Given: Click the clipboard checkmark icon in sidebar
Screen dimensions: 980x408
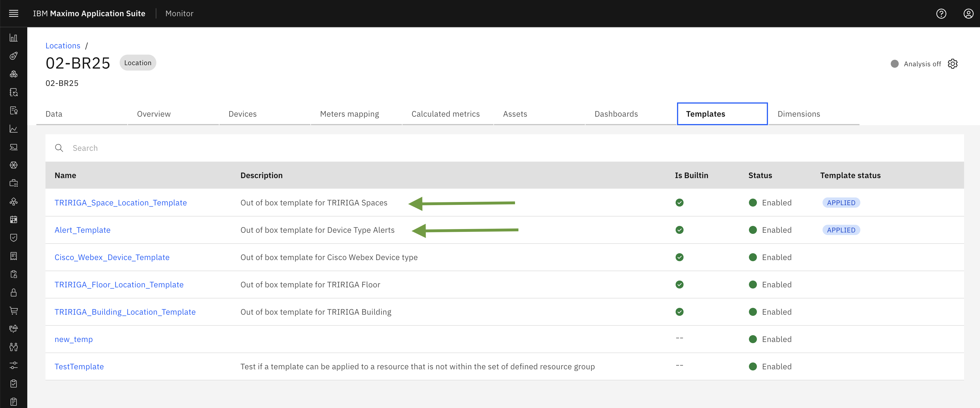Looking at the screenshot, I should click(x=14, y=384).
